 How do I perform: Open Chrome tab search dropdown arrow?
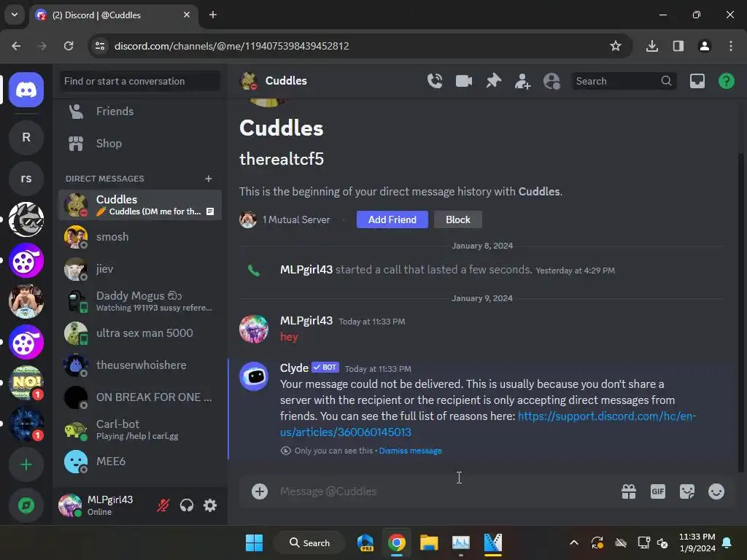(x=15, y=15)
